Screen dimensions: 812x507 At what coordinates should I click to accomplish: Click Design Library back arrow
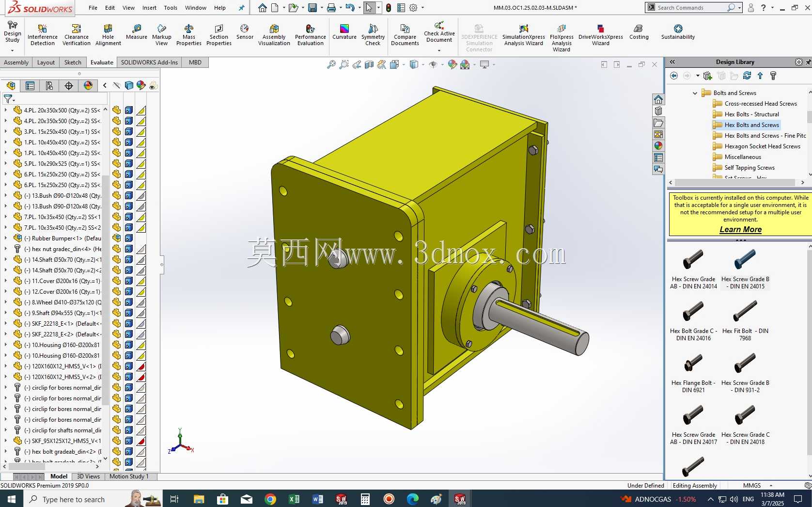point(674,76)
